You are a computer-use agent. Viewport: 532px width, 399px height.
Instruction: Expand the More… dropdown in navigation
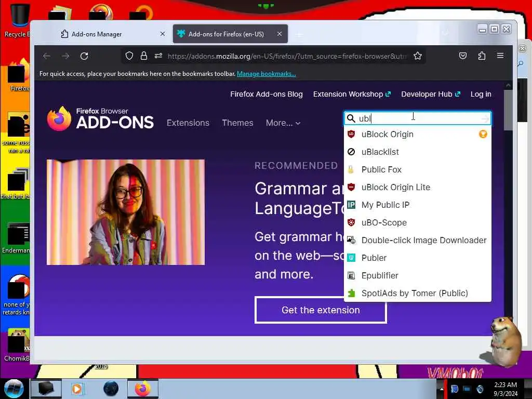point(283,123)
